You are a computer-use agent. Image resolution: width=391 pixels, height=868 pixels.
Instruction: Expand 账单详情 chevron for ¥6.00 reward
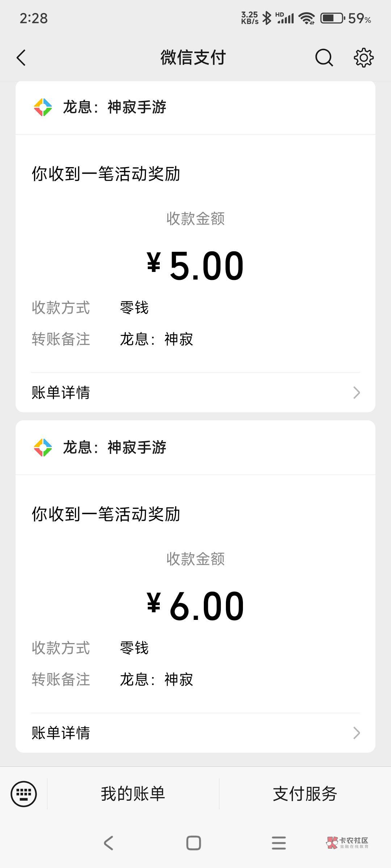pyautogui.click(x=356, y=733)
